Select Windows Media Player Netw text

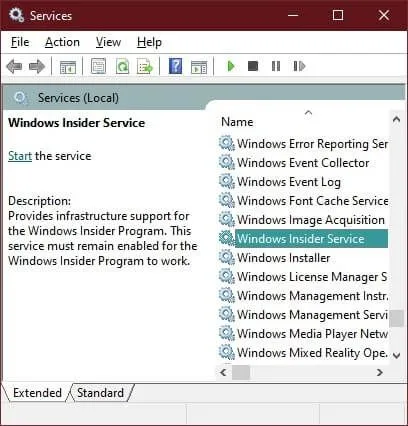click(x=312, y=334)
